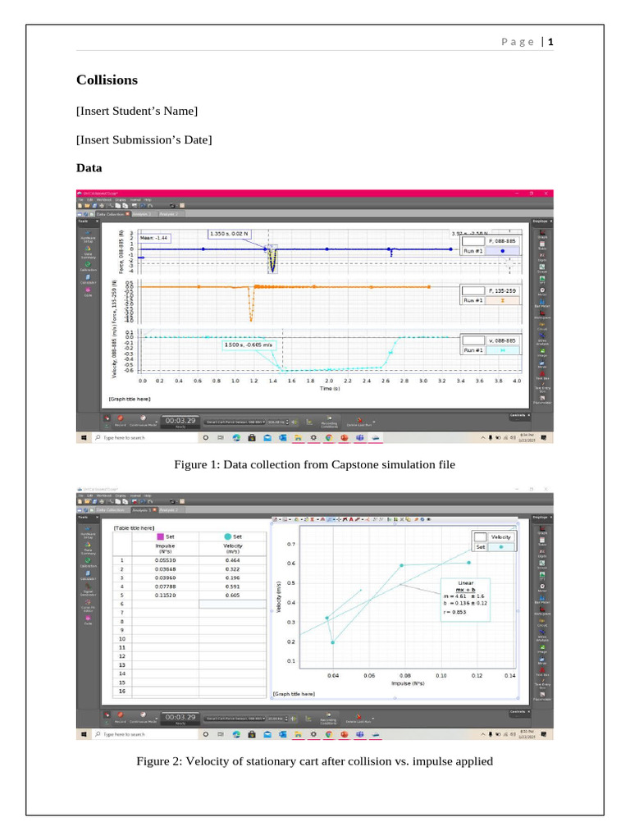Viewport: 630px width, 840px height.
Task: Select impulse cell 0.05530 in table
Action: coord(165,560)
